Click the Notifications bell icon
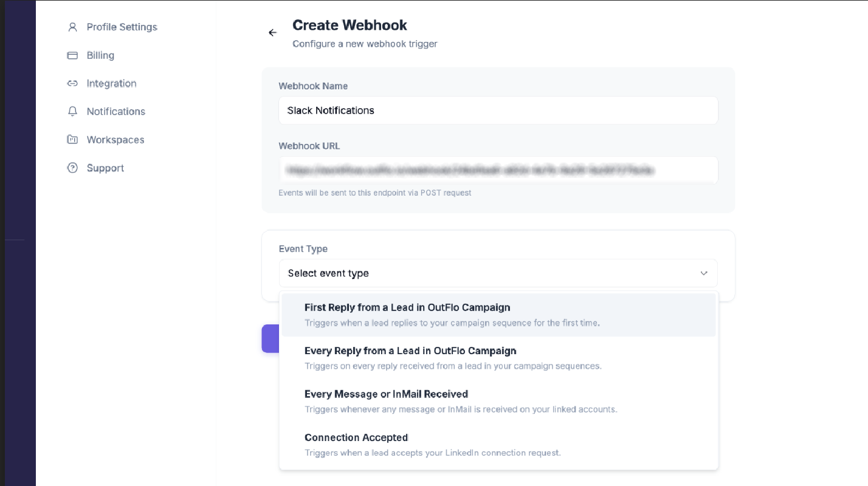 pyautogui.click(x=72, y=112)
